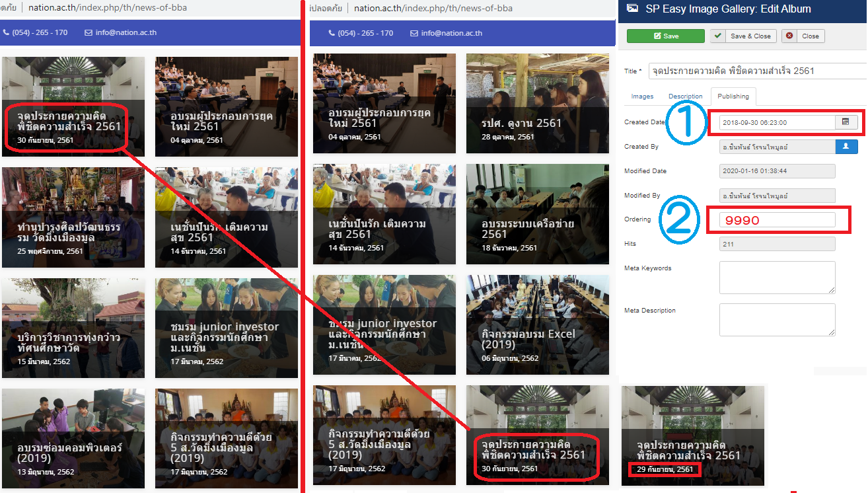Click the select user icon beside Created By
Image resolution: width=868 pixels, height=493 pixels.
tap(846, 147)
